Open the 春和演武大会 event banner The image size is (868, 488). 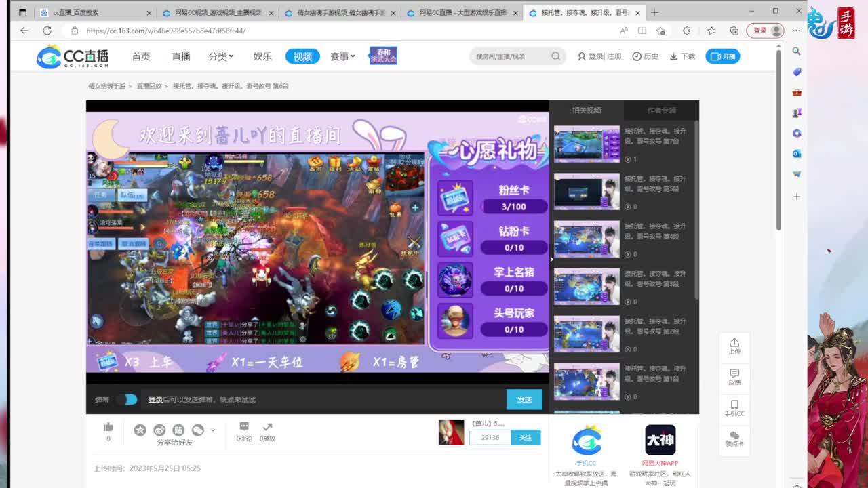coord(383,56)
